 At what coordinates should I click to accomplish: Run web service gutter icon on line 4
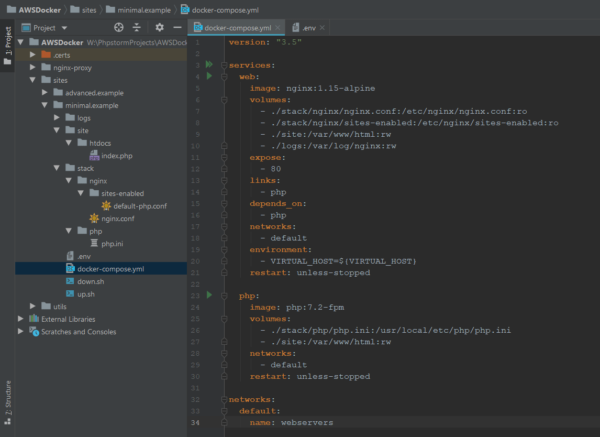pos(209,76)
